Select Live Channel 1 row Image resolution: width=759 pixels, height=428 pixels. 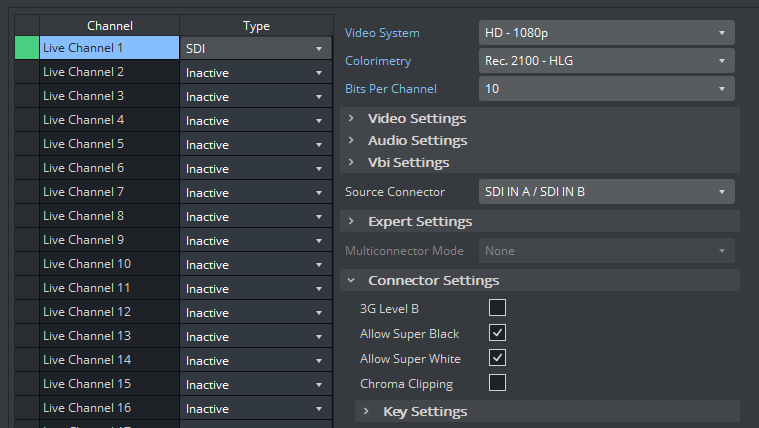pyautogui.click(x=108, y=48)
